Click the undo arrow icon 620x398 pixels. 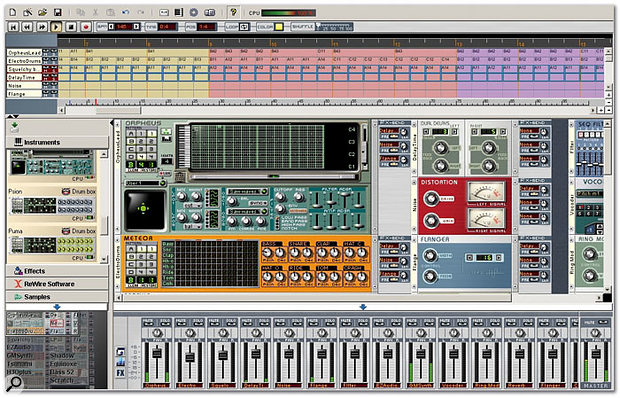click(x=126, y=13)
